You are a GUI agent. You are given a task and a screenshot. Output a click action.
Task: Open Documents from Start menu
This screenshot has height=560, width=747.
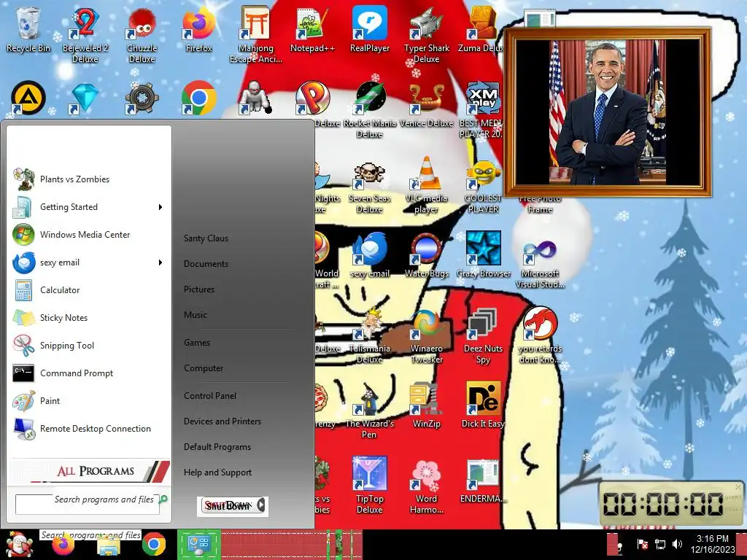[206, 264]
